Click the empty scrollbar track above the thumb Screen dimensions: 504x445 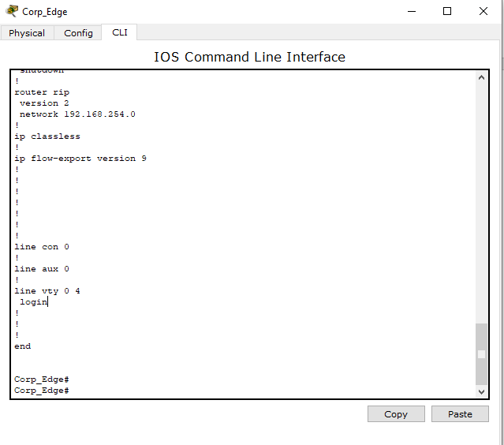point(481,197)
